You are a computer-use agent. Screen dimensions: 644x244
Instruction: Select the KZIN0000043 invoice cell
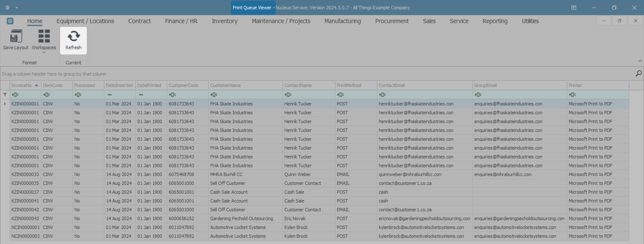coord(25,218)
